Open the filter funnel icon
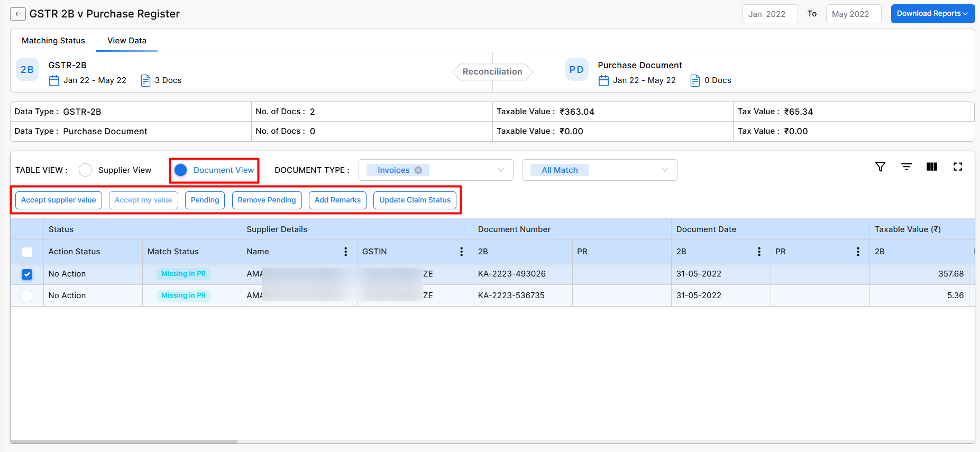Image resolution: width=980 pixels, height=452 pixels. pos(880,167)
